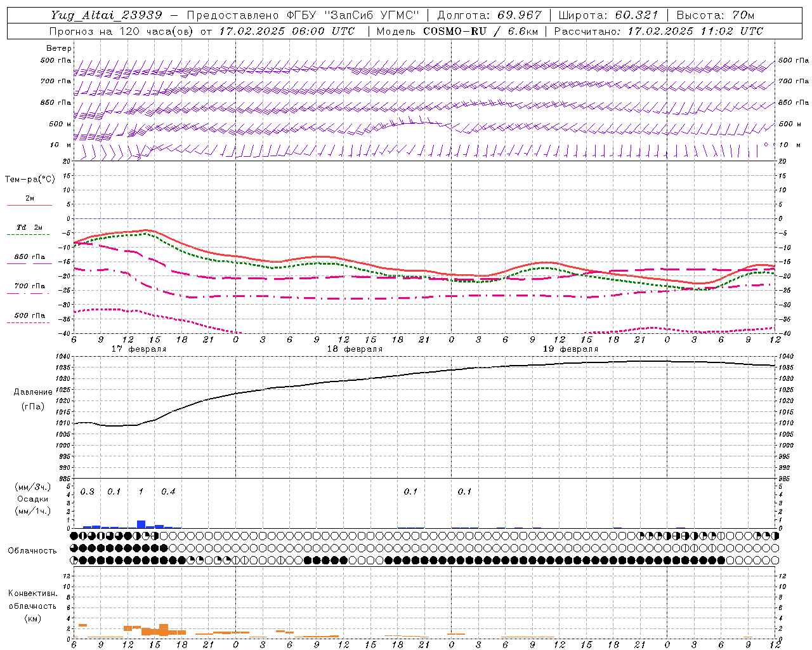Click the Давление panel label
Screen dimensions: 812x650
coord(33,392)
